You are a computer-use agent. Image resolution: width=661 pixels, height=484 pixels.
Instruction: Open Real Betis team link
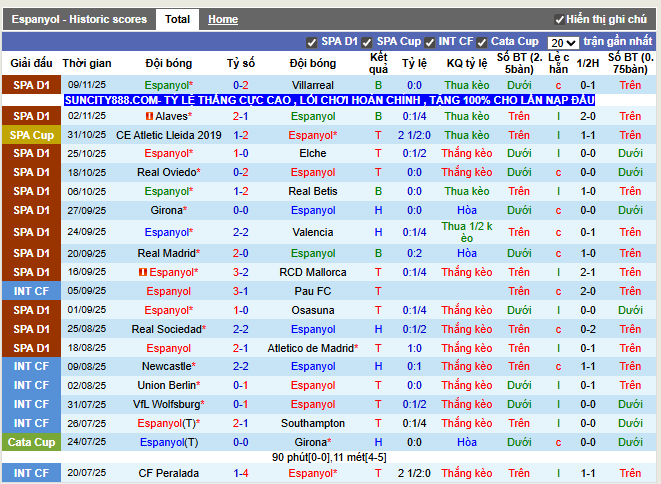click(x=313, y=191)
